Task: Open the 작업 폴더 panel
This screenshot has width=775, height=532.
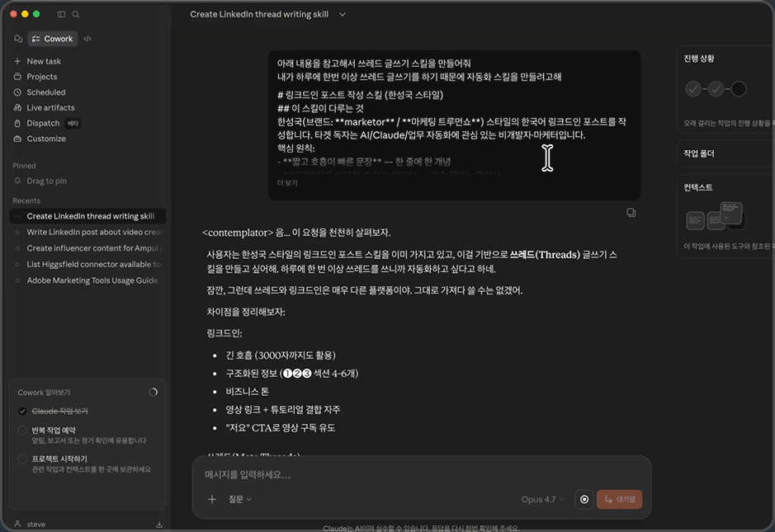Action: click(725, 153)
